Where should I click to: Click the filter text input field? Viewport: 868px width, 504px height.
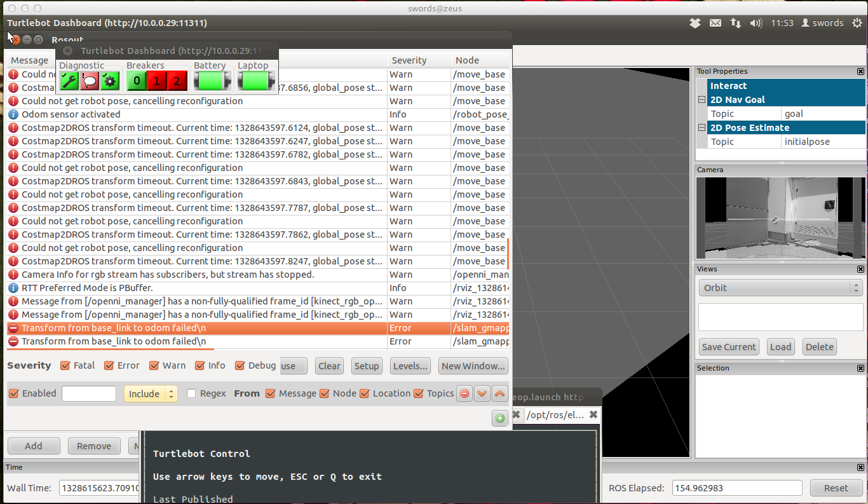coord(89,393)
